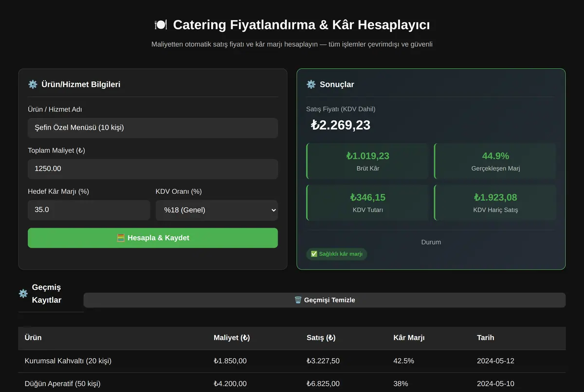Click the 2024-05-10 date cell
The height and width of the screenshot is (392, 584).
click(x=495, y=384)
